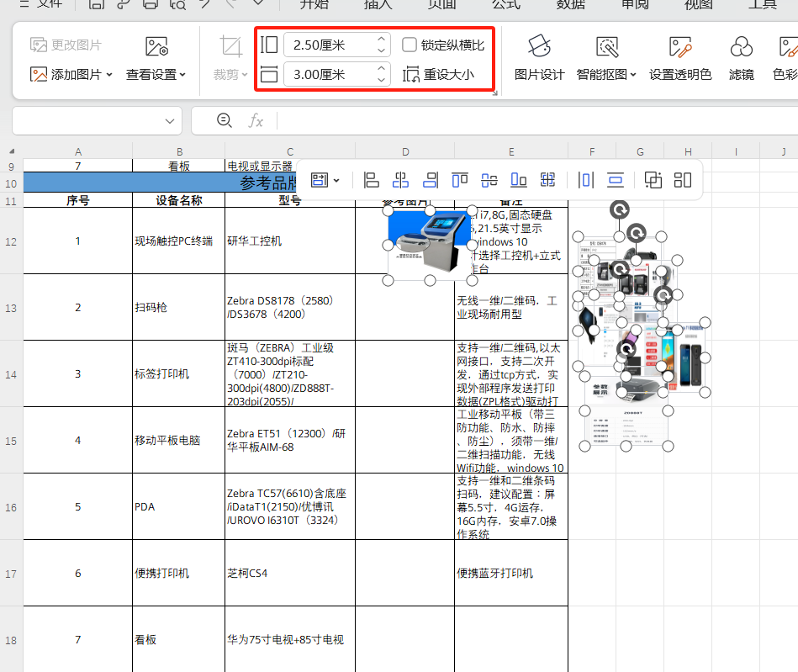
Task: Select row 15 header
Action: [11, 441]
